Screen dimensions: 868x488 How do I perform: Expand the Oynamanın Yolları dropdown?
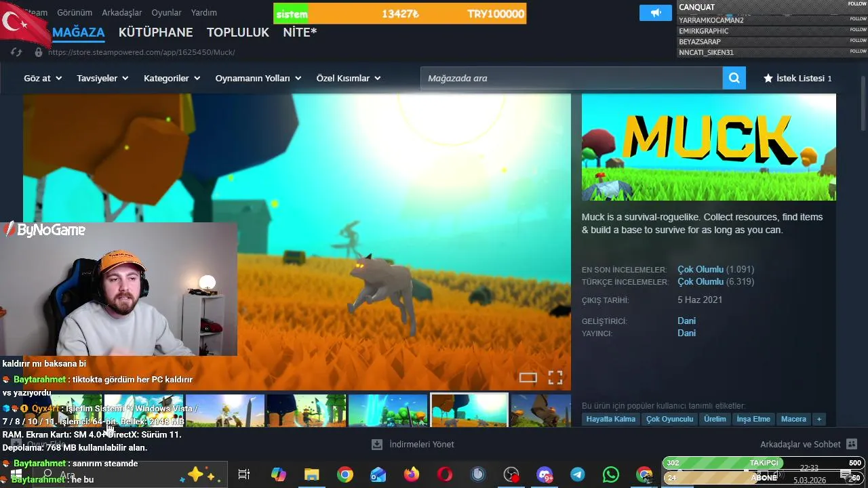click(258, 79)
